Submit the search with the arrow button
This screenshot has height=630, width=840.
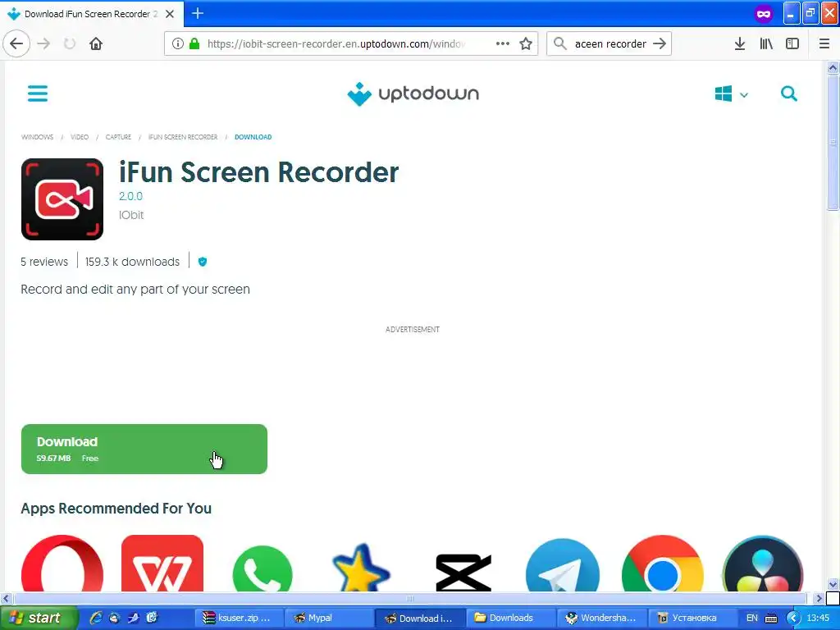pyautogui.click(x=660, y=43)
